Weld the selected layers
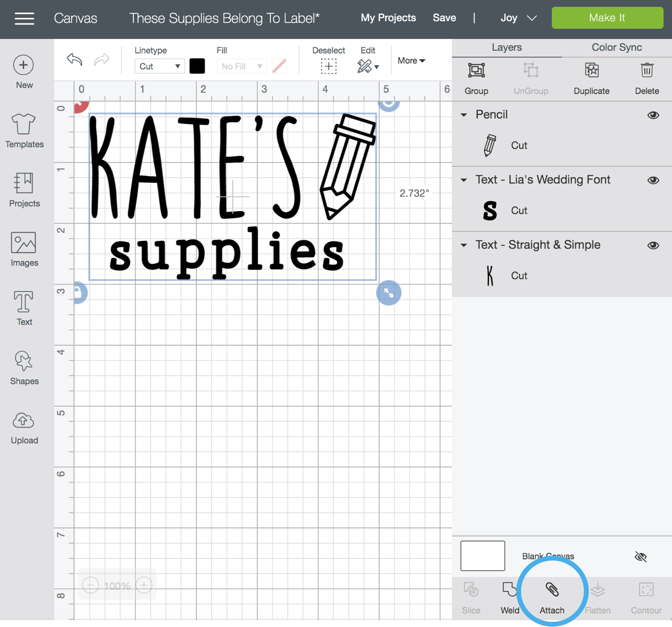The width and height of the screenshot is (672, 627). [510, 598]
